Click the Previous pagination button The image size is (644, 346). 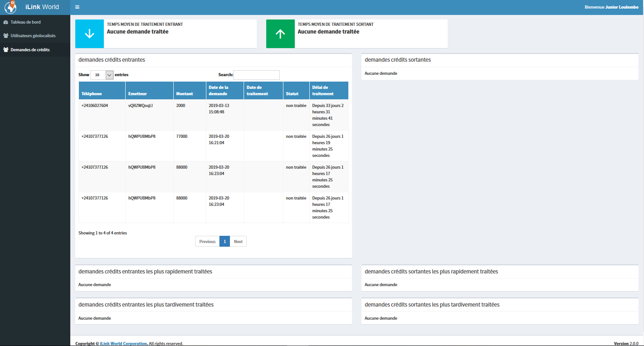point(207,241)
